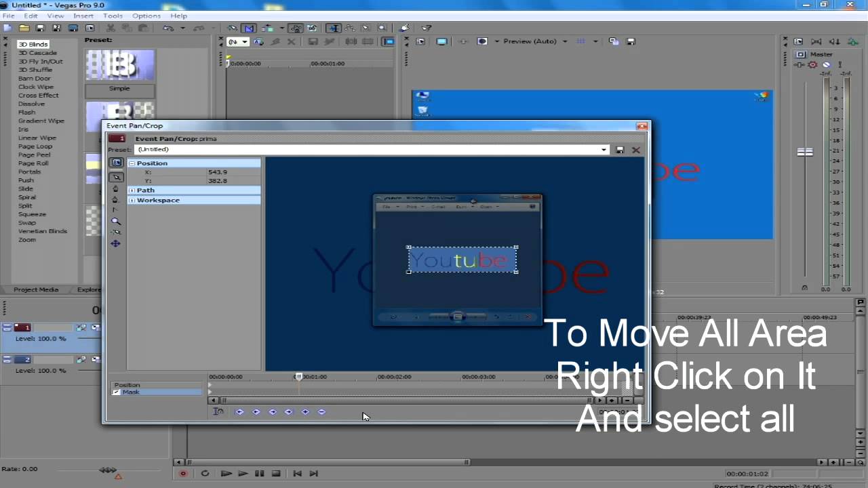Save the project with the floppy icon
Viewport: 868px width, 488px height.
[x=40, y=28]
